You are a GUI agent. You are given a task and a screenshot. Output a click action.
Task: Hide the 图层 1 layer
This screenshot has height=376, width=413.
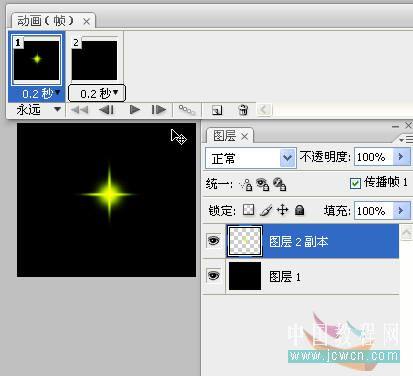point(214,276)
